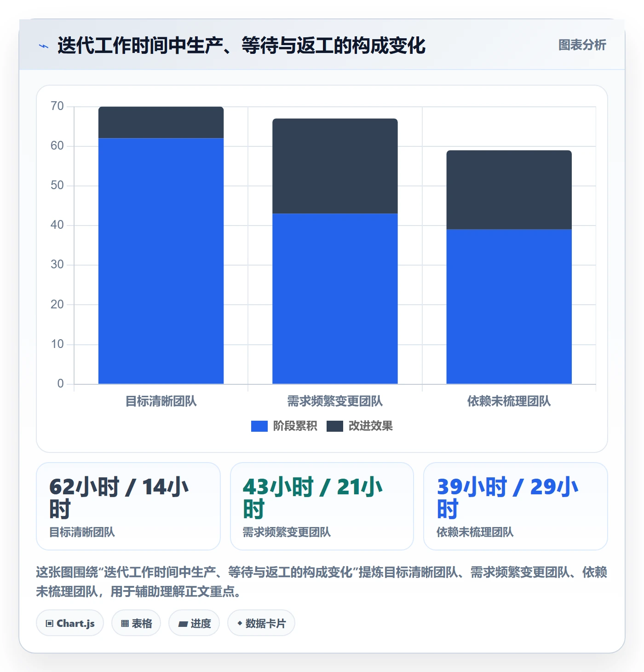Select the 表格 tag chip
Screen dimensions: 644x672
[136, 623]
